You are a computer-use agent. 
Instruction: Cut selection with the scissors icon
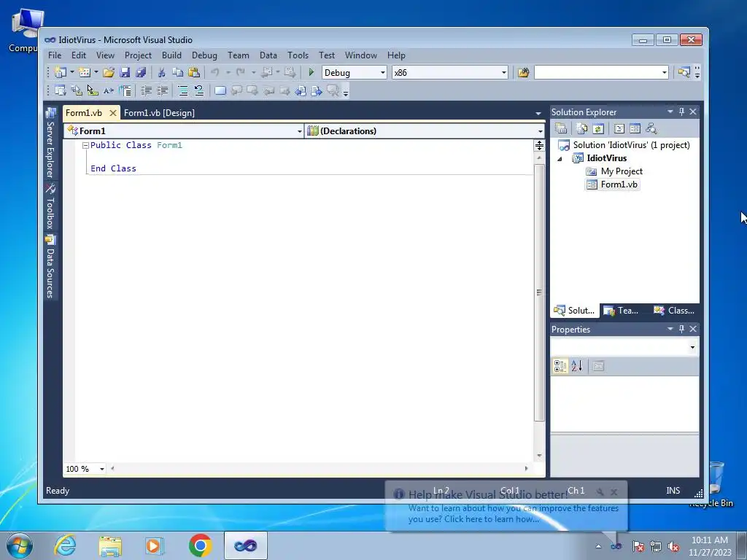point(161,72)
